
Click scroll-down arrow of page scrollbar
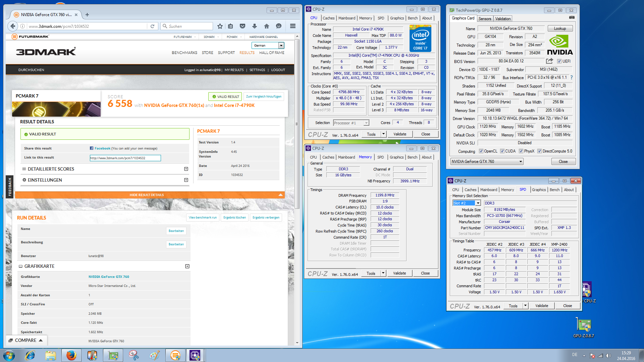tap(297, 343)
